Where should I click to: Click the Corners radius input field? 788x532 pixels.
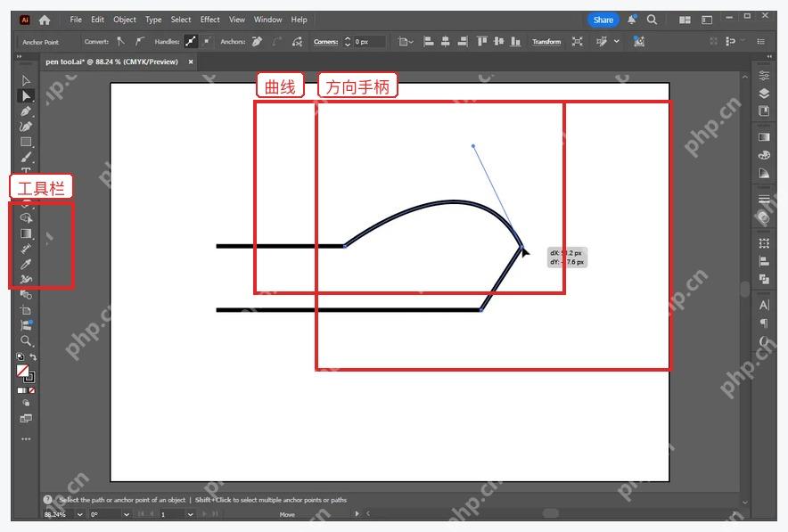coord(369,42)
